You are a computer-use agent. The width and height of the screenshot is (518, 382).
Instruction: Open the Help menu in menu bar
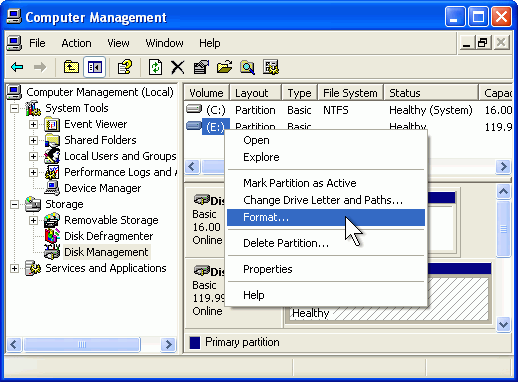(210, 43)
